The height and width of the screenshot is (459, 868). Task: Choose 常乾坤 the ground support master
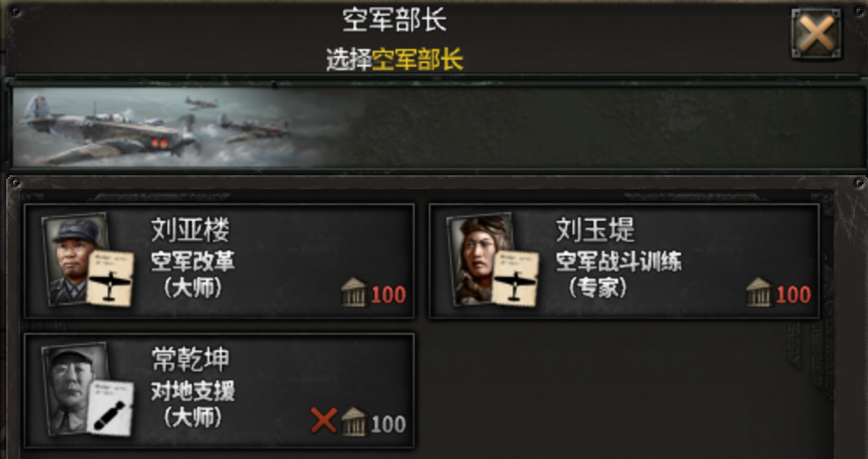click(x=219, y=391)
